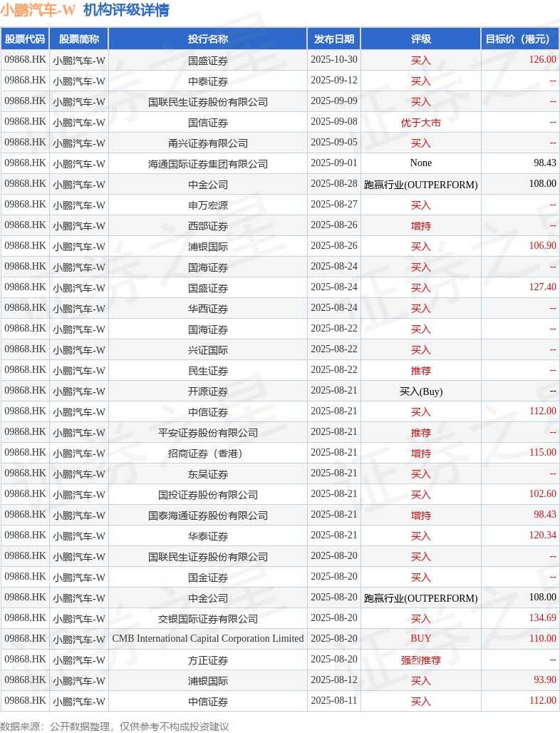Select the 东吴证券 cell
560x733 pixels.
click(208, 474)
